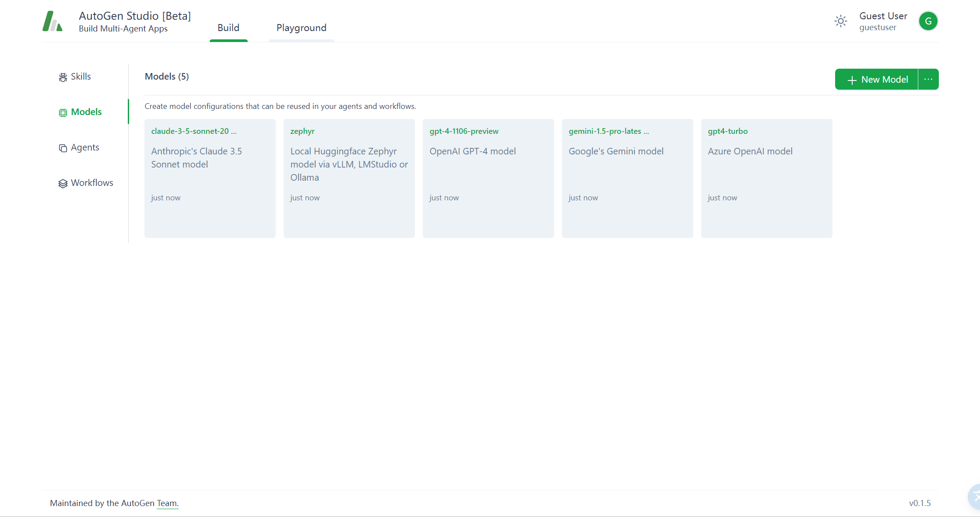Click the Workflows layers icon
This screenshot has height=517, width=980.
click(63, 183)
